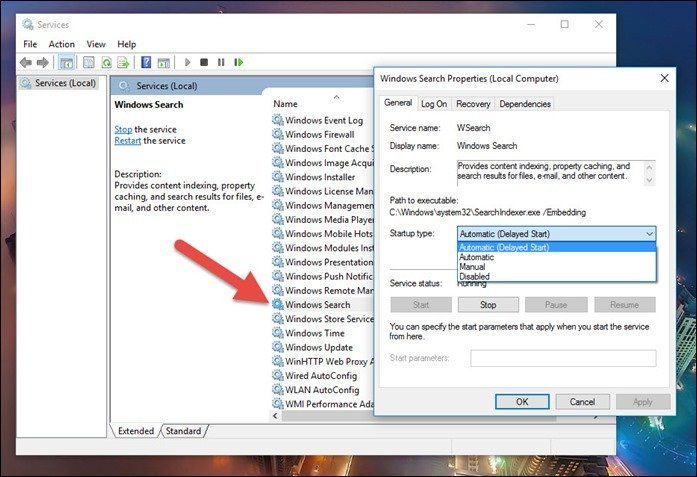Close the Windows Search Properties dialog
Viewport: 697px width, 477px height.
(x=665, y=78)
